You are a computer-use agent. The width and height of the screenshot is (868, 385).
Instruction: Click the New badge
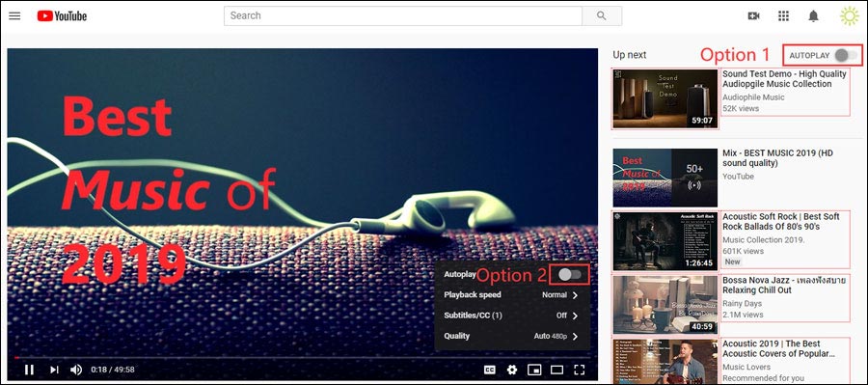(x=732, y=261)
